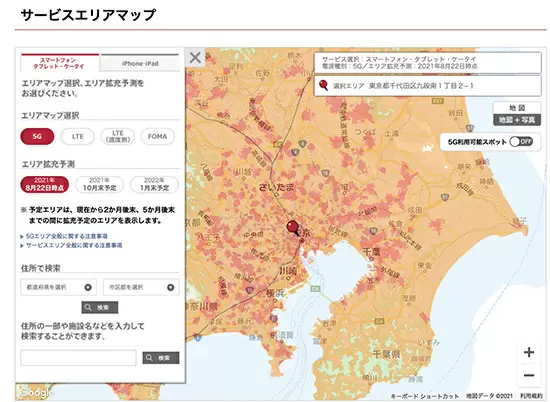The width and height of the screenshot is (550, 402).
Task: Close the side panel with X icon
Action: point(195,58)
